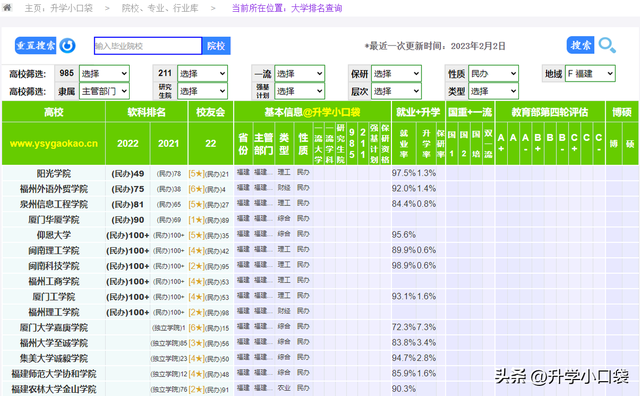This screenshot has height=396, width=640.
Task: Click the 博硕 column header
Action: pos(622,112)
